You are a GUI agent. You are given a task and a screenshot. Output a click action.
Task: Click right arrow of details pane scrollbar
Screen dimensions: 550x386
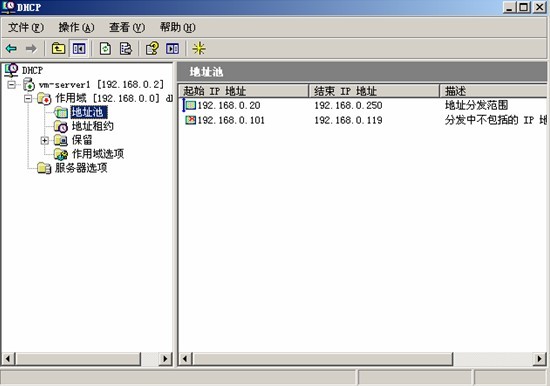click(539, 359)
